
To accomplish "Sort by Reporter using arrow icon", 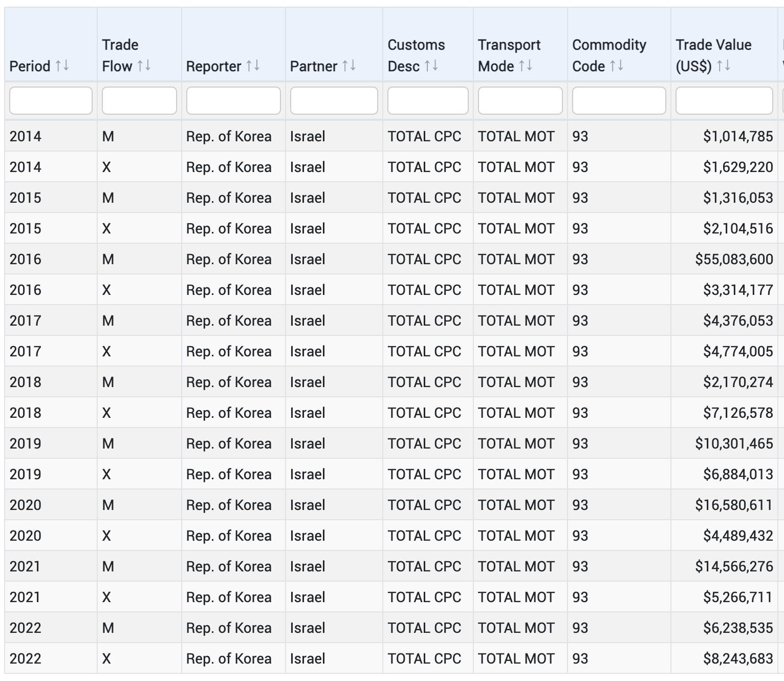I will click(x=253, y=66).
